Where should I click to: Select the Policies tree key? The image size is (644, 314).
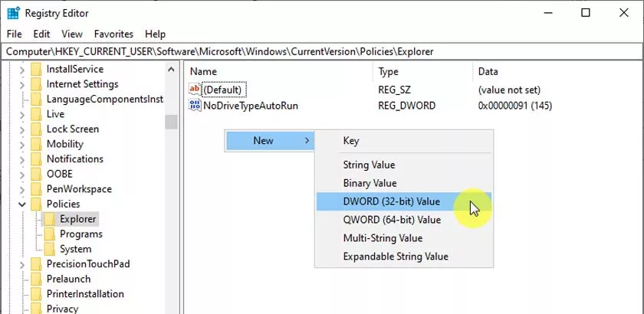(63, 204)
